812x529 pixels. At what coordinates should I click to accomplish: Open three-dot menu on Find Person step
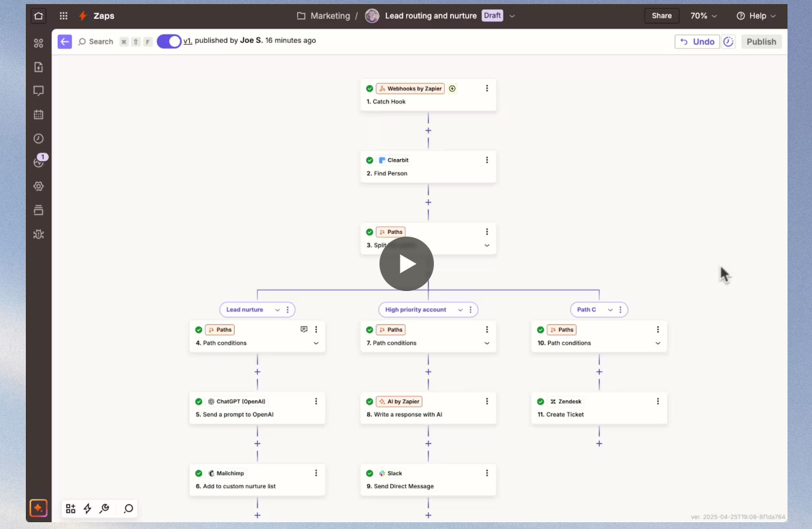click(x=487, y=160)
